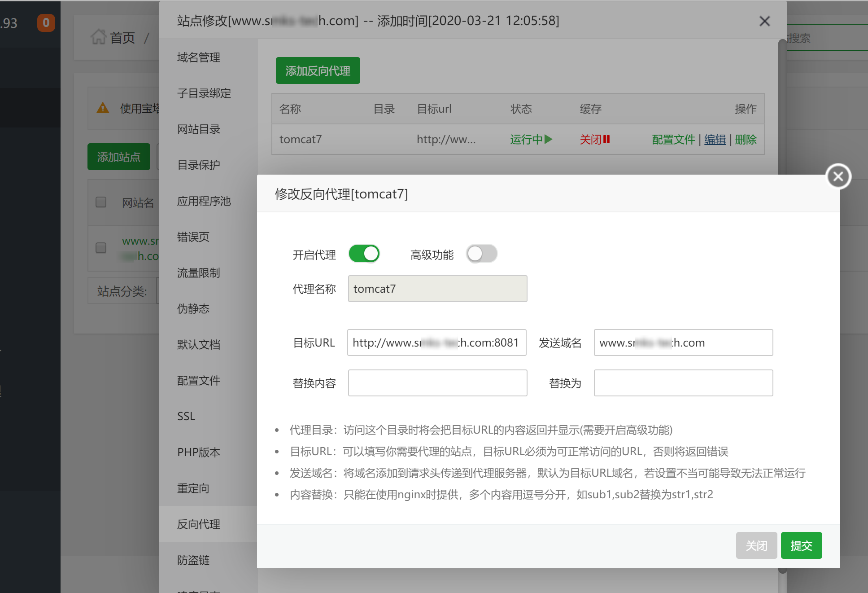Toggle the 开启代理 switch off
The height and width of the screenshot is (593, 868).
(x=364, y=254)
